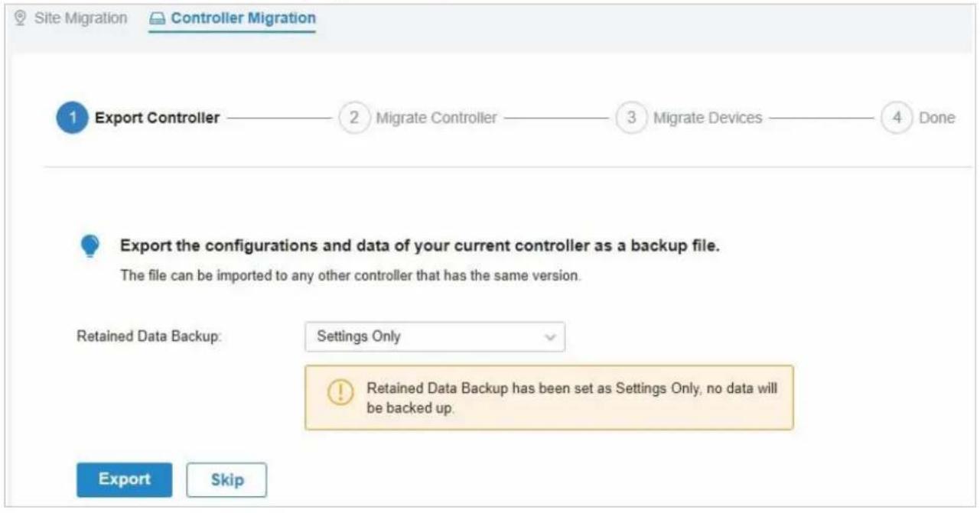Viewport: 980px width, 513px height.
Task: Click the dropdown chevron arrow beside Settings Only
Action: coord(549,337)
